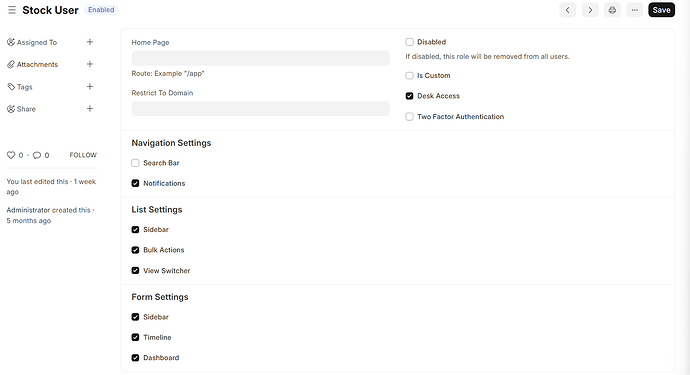Open the three-dots more options menu
690x375 pixels.
pos(635,10)
